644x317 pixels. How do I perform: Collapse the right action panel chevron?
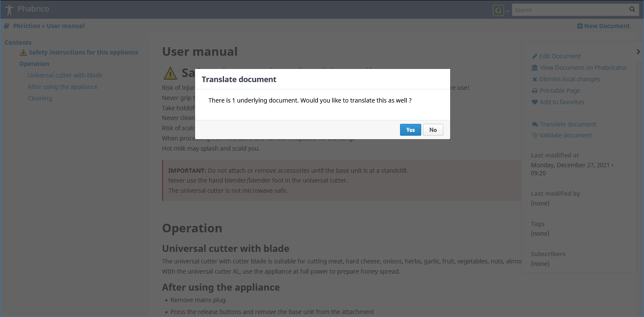(x=638, y=51)
